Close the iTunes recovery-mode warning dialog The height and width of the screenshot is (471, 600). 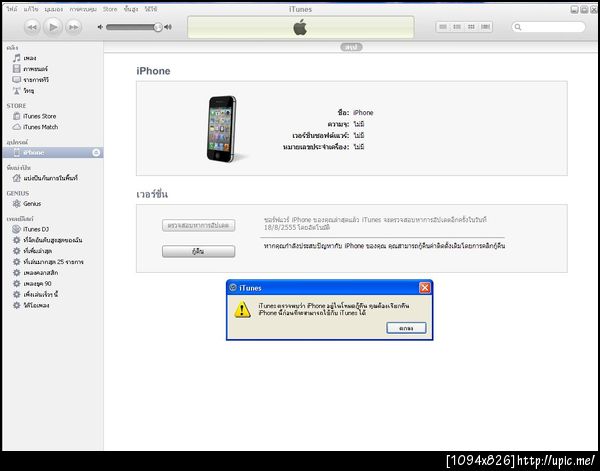425,288
